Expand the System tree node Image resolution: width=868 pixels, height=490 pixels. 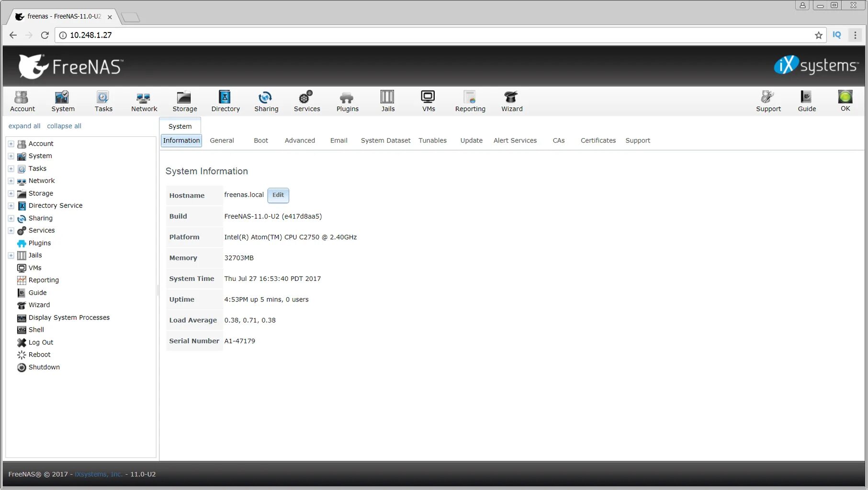coord(11,156)
